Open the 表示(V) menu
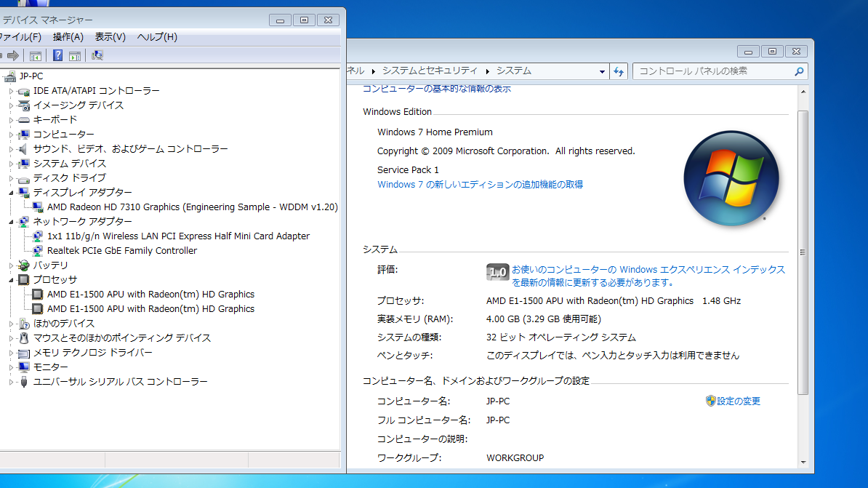 [x=110, y=37]
